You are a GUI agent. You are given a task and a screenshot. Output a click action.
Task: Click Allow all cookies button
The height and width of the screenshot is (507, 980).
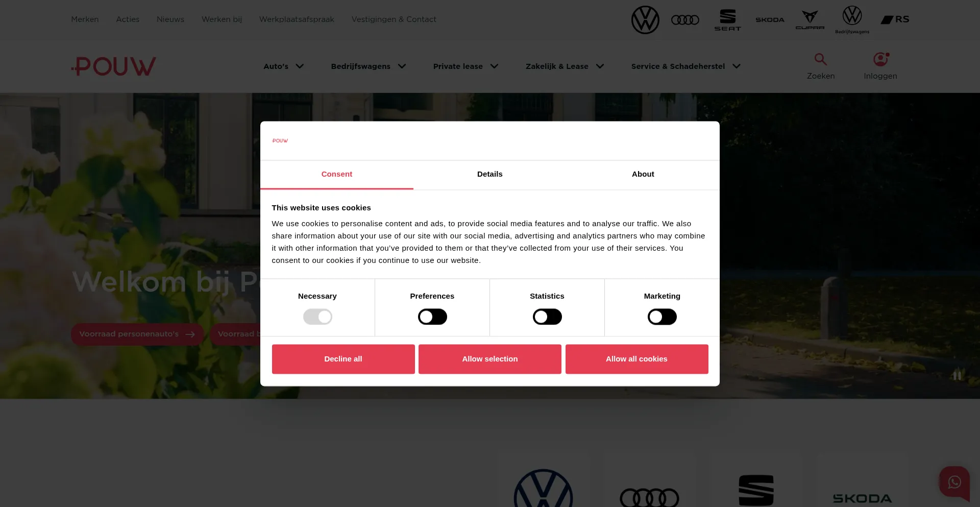(x=636, y=359)
